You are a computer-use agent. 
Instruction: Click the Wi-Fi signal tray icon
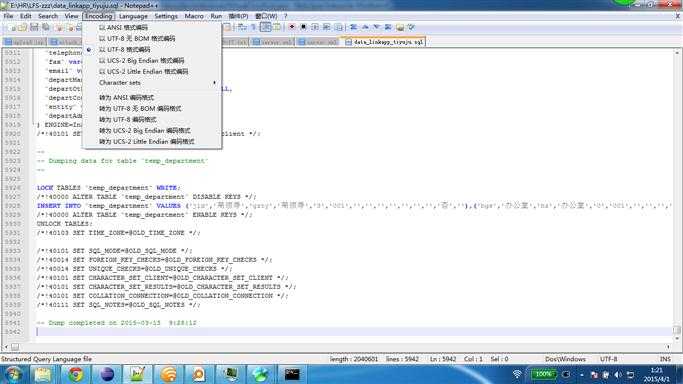pyautogui.click(x=517, y=374)
